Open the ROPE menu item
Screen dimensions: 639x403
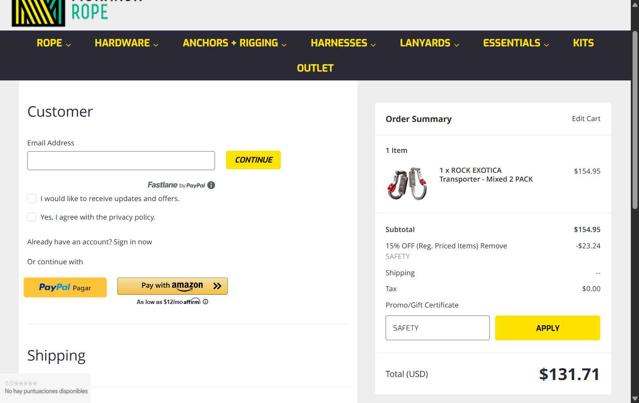[49, 43]
